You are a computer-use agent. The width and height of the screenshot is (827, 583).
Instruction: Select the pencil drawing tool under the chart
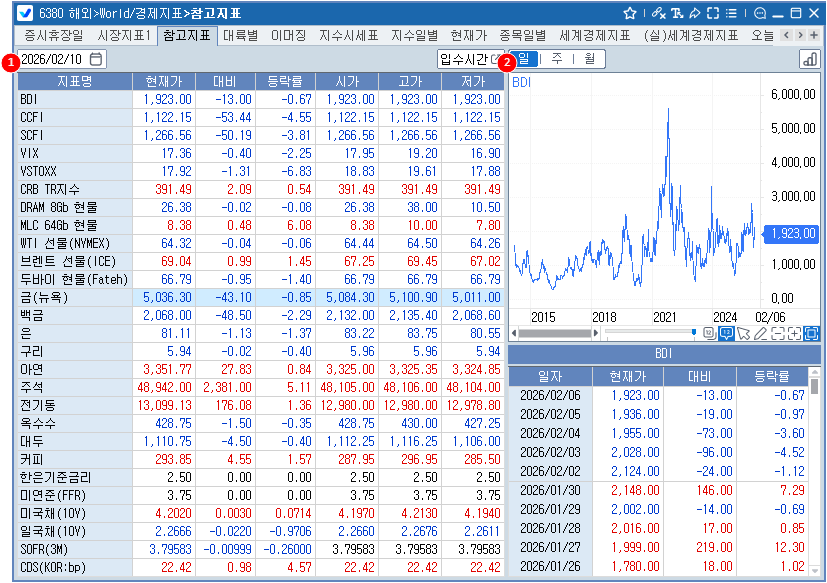(x=759, y=333)
